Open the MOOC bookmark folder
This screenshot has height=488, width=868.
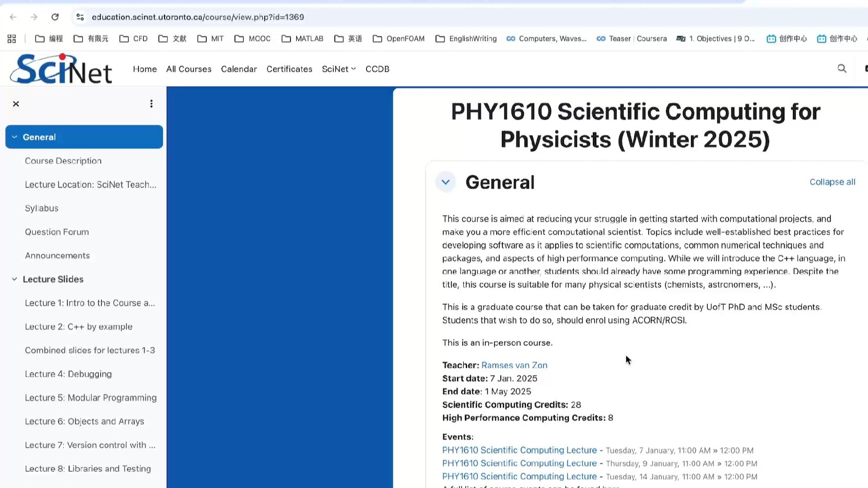[x=253, y=39]
